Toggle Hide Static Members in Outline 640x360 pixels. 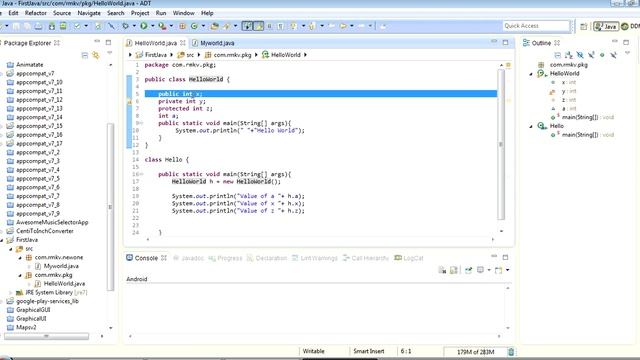point(591,55)
